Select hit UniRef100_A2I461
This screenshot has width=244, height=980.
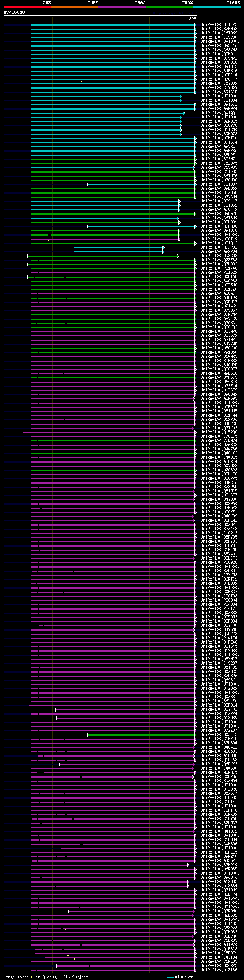219,306
